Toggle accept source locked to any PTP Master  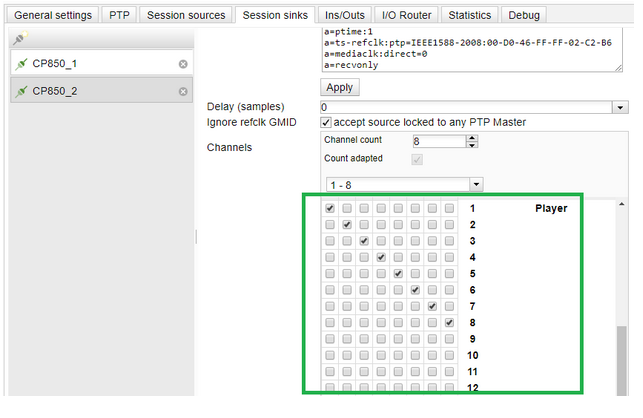click(326, 122)
